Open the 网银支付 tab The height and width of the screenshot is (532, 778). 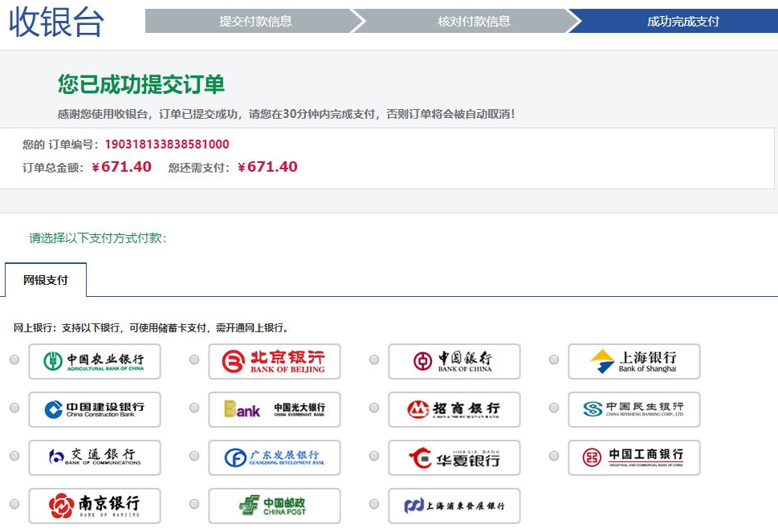(46, 280)
